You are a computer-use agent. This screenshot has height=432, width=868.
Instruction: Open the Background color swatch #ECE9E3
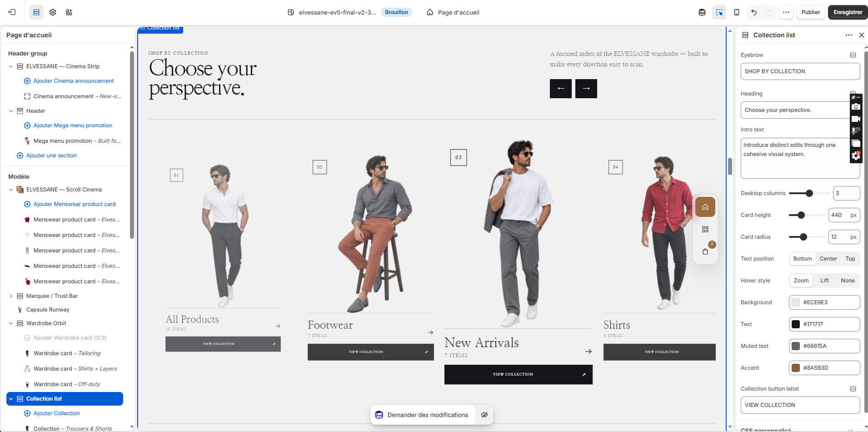(x=796, y=302)
